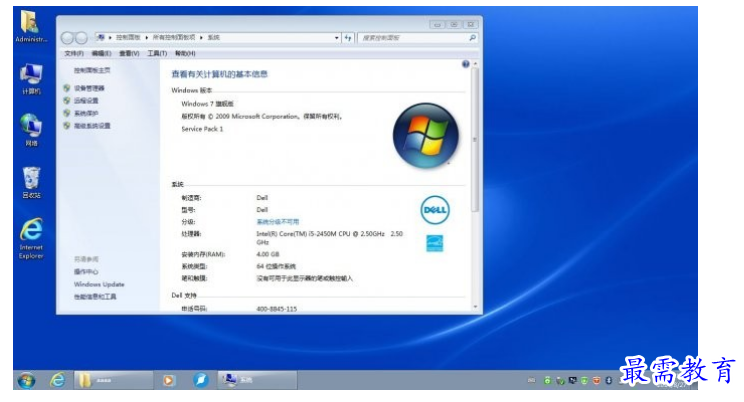Screen dimensions: 744x402
Task: Open the folder window button on the taskbar
Action: coord(113,380)
